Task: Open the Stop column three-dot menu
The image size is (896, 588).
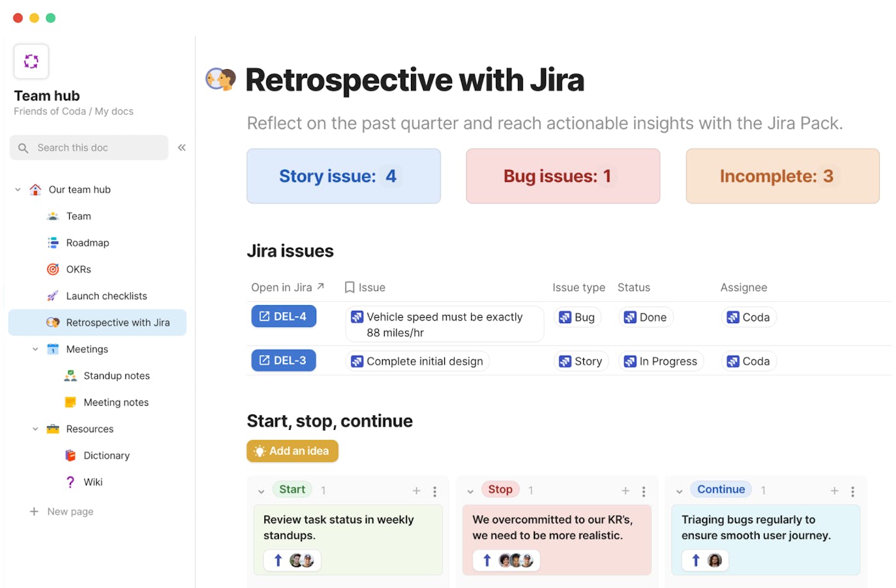Action: [644, 491]
